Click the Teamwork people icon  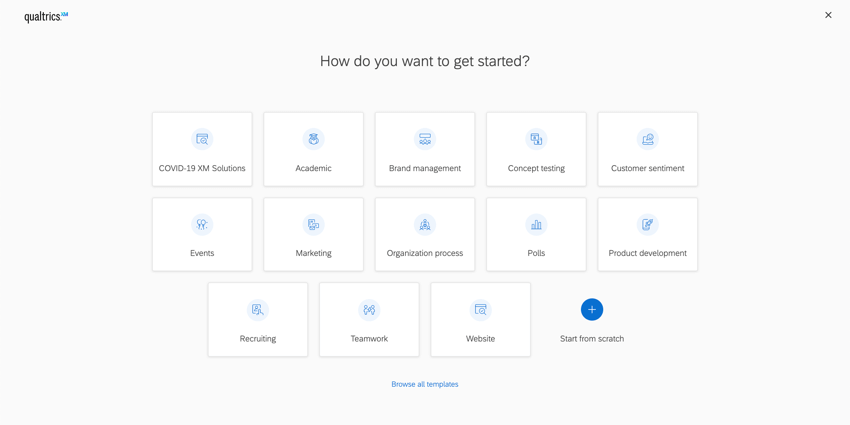point(369,310)
